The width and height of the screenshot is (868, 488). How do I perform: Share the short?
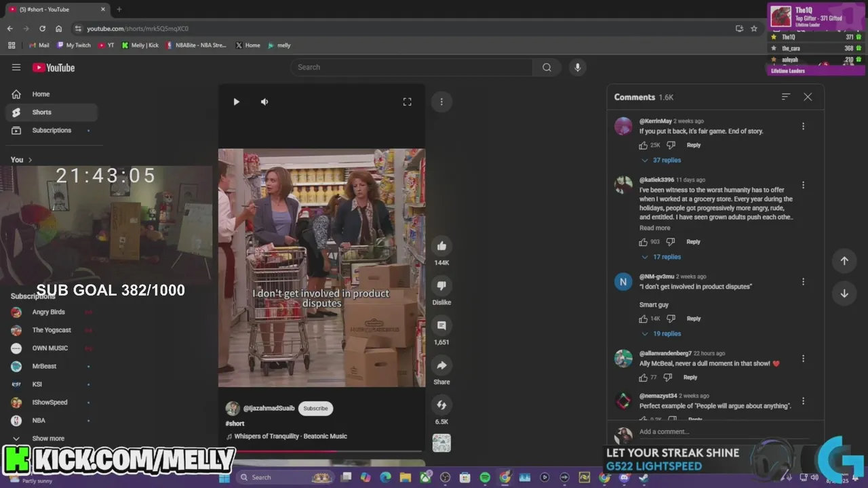(x=441, y=365)
